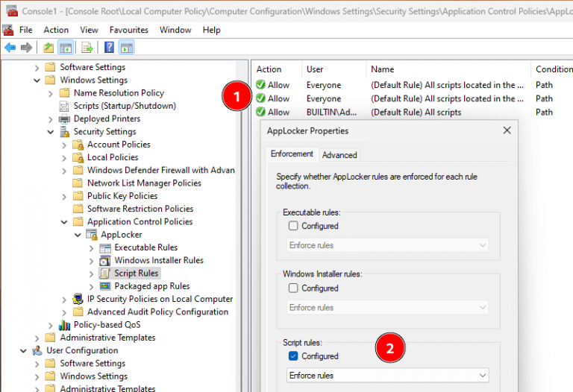
Task: Open the Help menu
Action: tap(212, 30)
